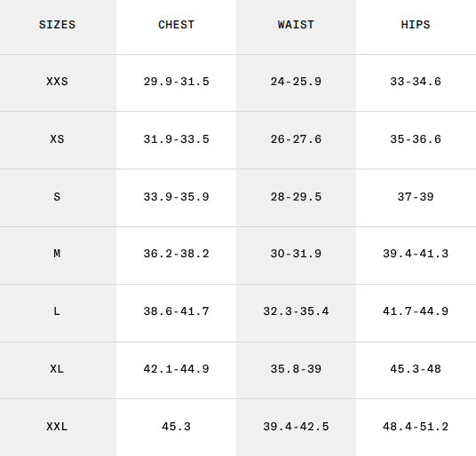Click waist value 26-27.6
The height and width of the screenshot is (456, 476).
(296, 139)
